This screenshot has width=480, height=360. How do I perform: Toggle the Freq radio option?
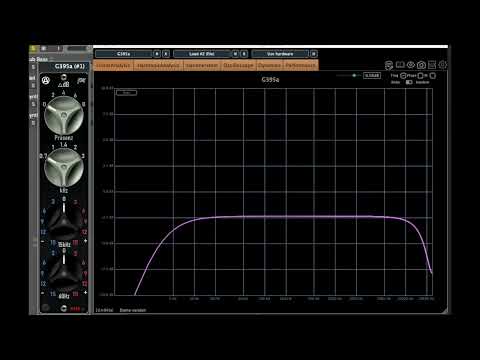pos(403,76)
